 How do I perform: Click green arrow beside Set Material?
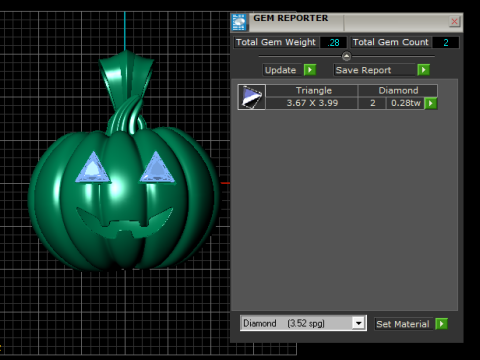coord(441,324)
